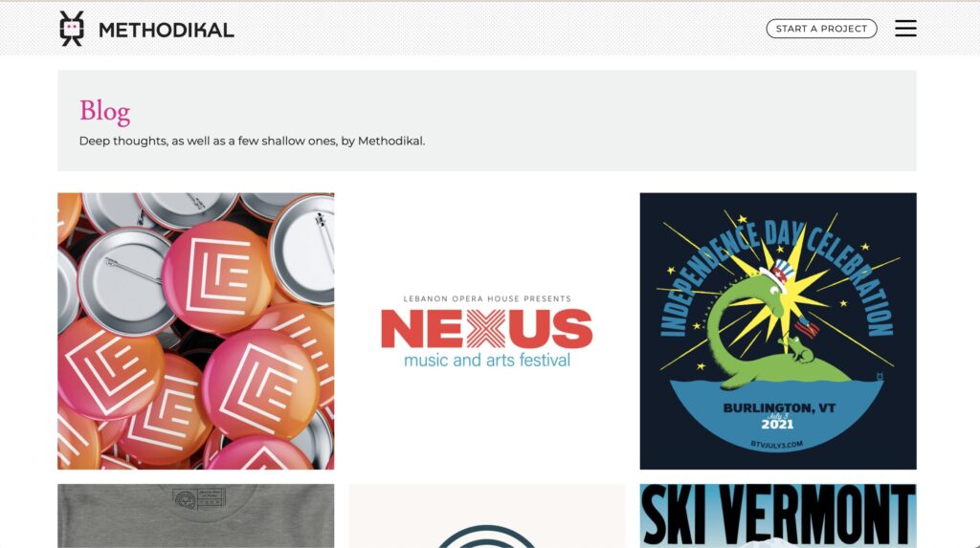Screen dimensions: 980x548
Task: Click the Methodikal robot logo icon
Action: click(x=71, y=29)
